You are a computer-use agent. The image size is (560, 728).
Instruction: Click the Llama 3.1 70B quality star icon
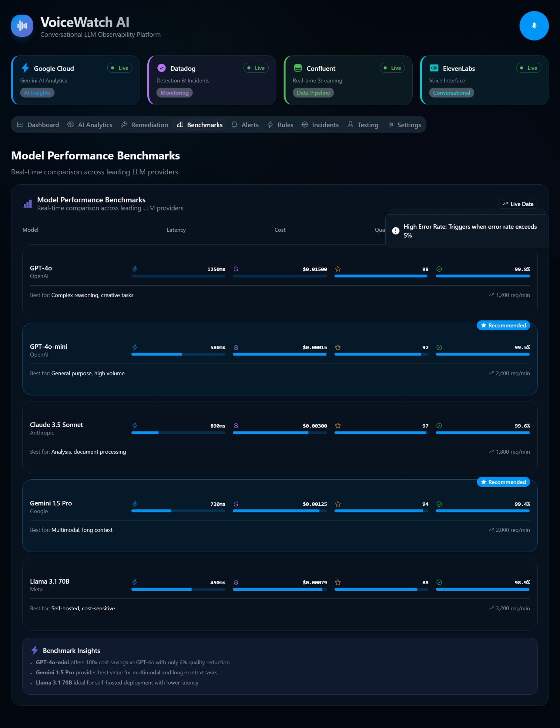click(337, 582)
